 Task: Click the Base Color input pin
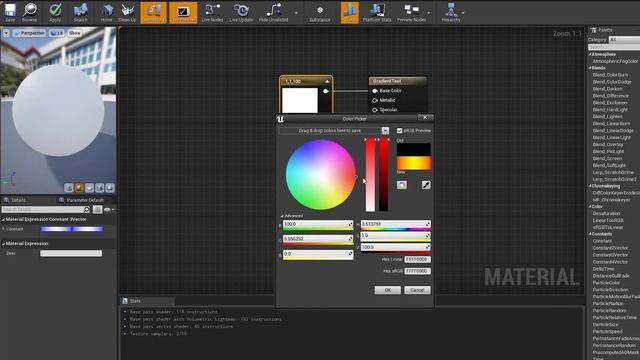pyautogui.click(x=375, y=91)
